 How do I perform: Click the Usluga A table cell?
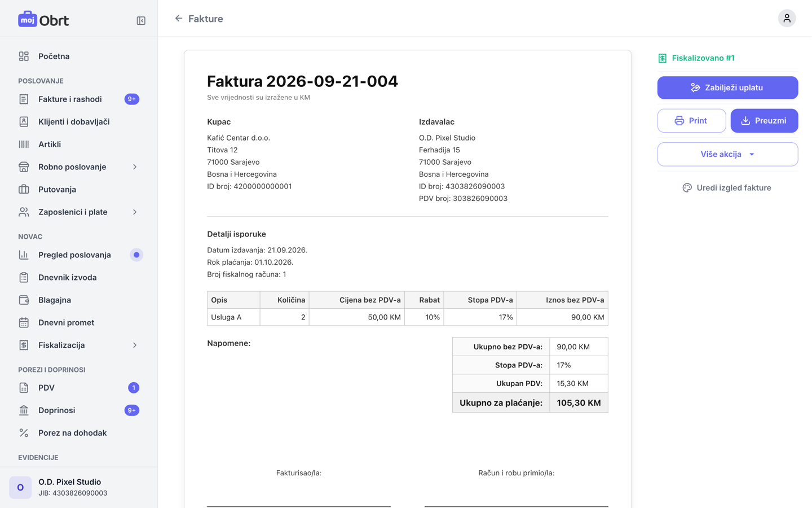(x=233, y=317)
